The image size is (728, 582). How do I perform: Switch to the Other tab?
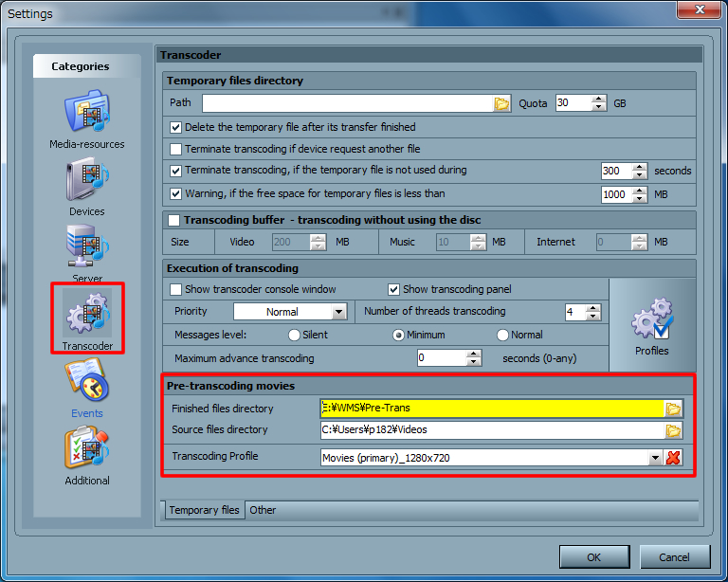click(263, 510)
